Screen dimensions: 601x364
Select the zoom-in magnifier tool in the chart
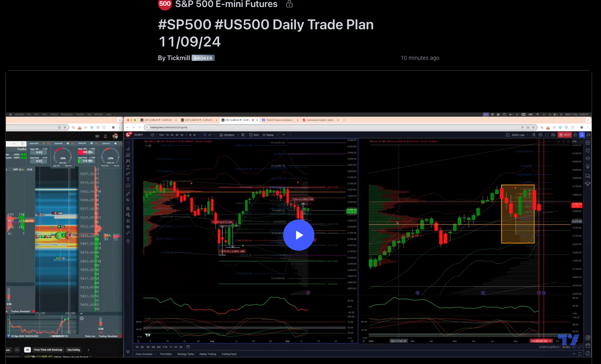tap(128, 200)
